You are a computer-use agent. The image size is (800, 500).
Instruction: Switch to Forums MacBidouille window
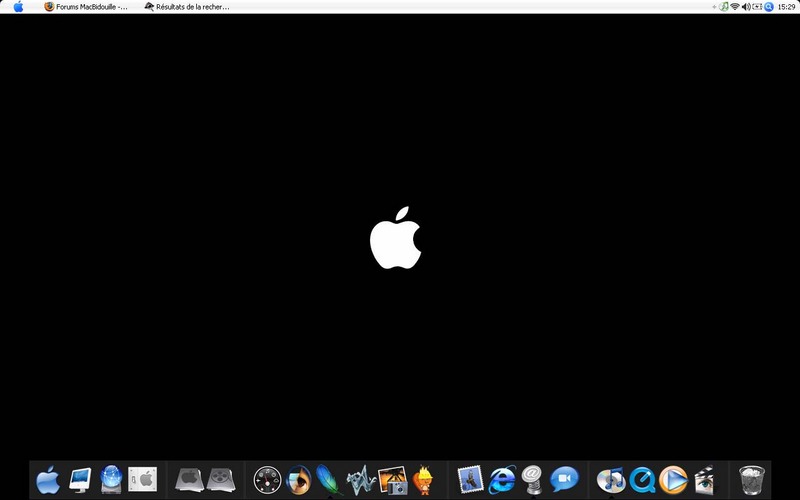point(86,7)
